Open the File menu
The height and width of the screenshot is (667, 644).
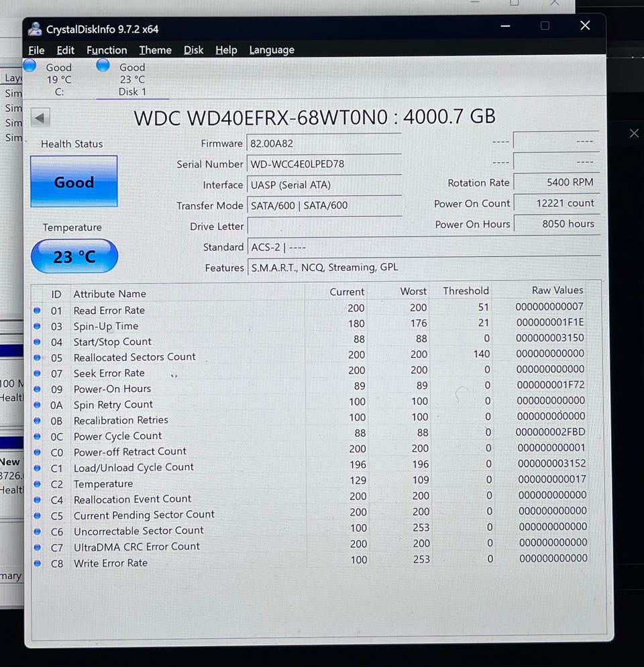click(x=36, y=50)
